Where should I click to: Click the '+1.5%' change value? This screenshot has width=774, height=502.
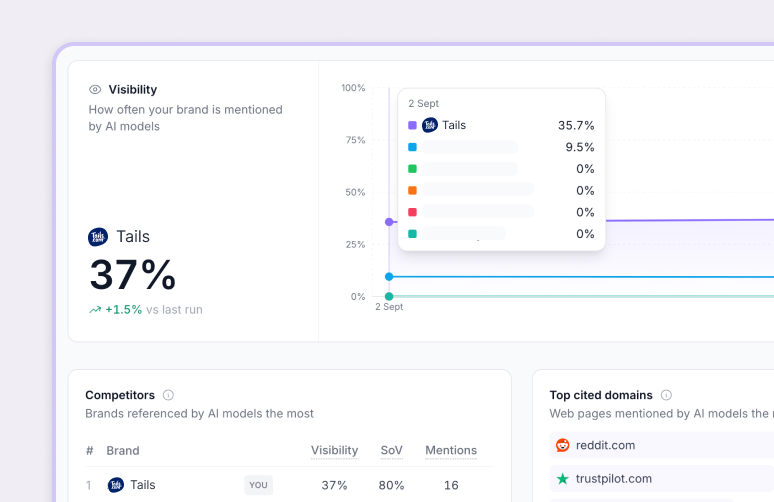(x=123, y=310)
